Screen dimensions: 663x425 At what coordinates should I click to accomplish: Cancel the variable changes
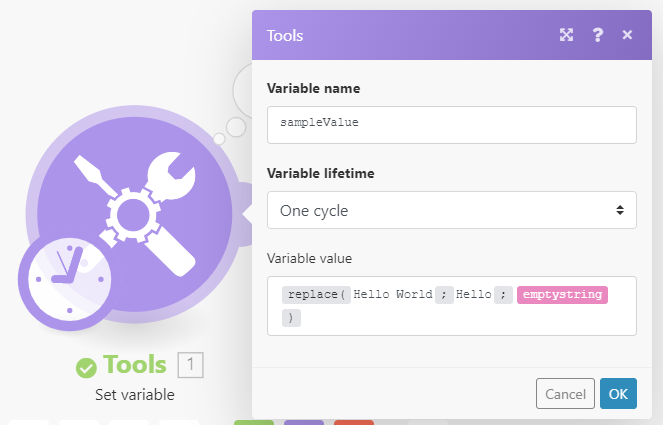click(565, 394)
